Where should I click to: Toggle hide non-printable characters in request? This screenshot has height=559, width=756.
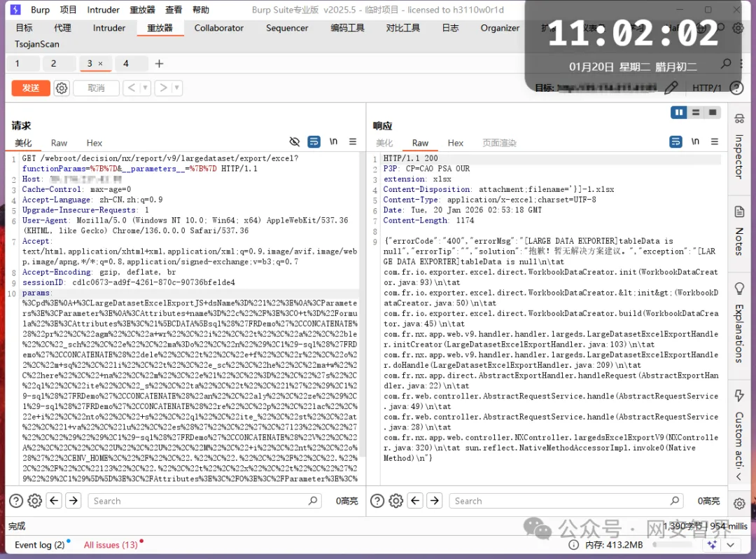(x=294, y=142)
